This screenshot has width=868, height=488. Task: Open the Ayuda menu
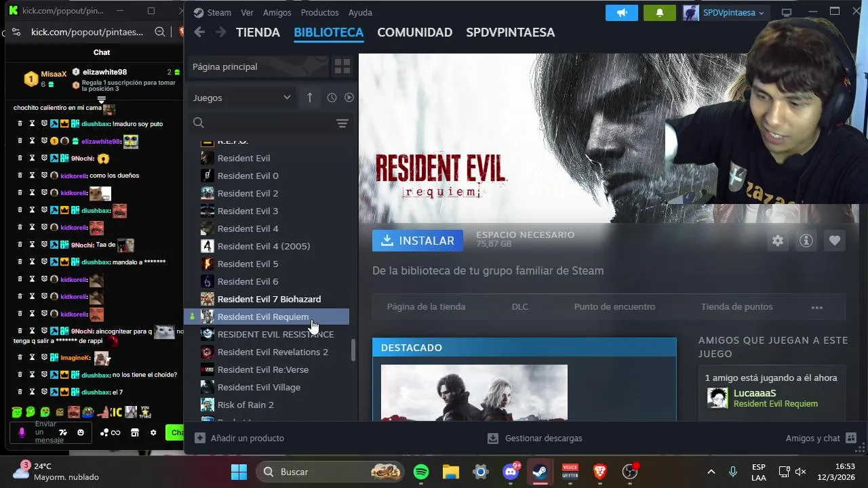click(x=360, y=12)
